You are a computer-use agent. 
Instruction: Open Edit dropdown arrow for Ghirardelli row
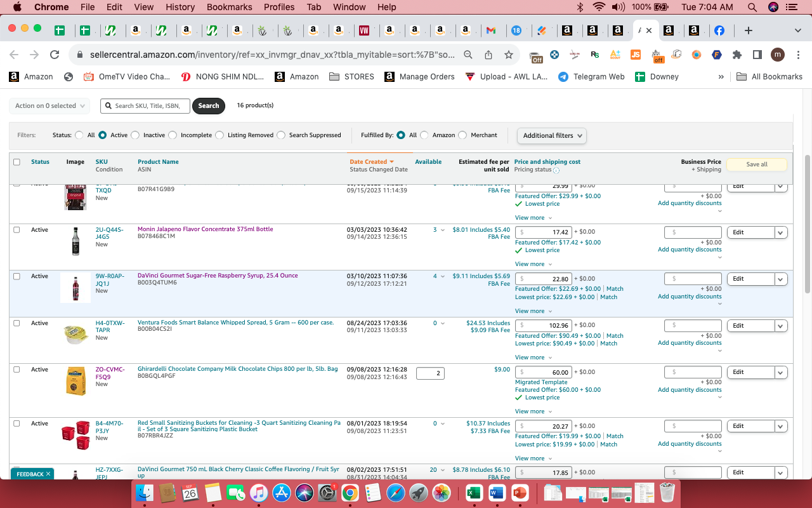pos(781,372)
